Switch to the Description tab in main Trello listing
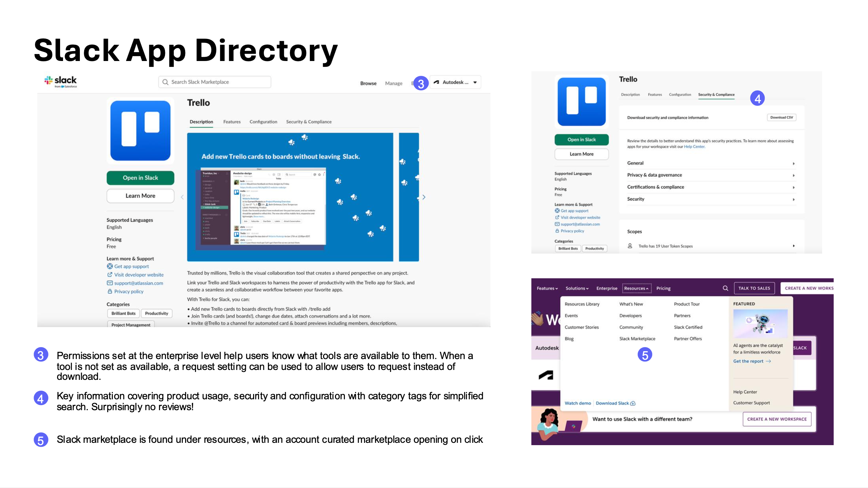868x488 pixels. pos(201,122)
